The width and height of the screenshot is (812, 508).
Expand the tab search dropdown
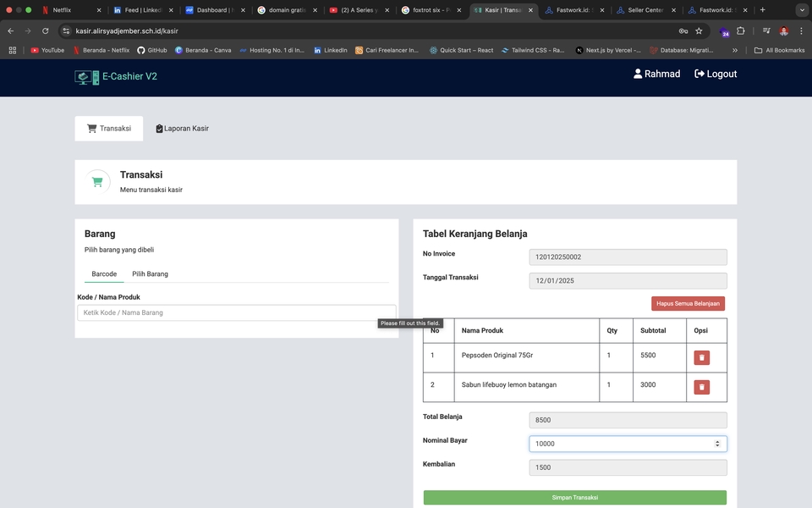tap(802, 10)
